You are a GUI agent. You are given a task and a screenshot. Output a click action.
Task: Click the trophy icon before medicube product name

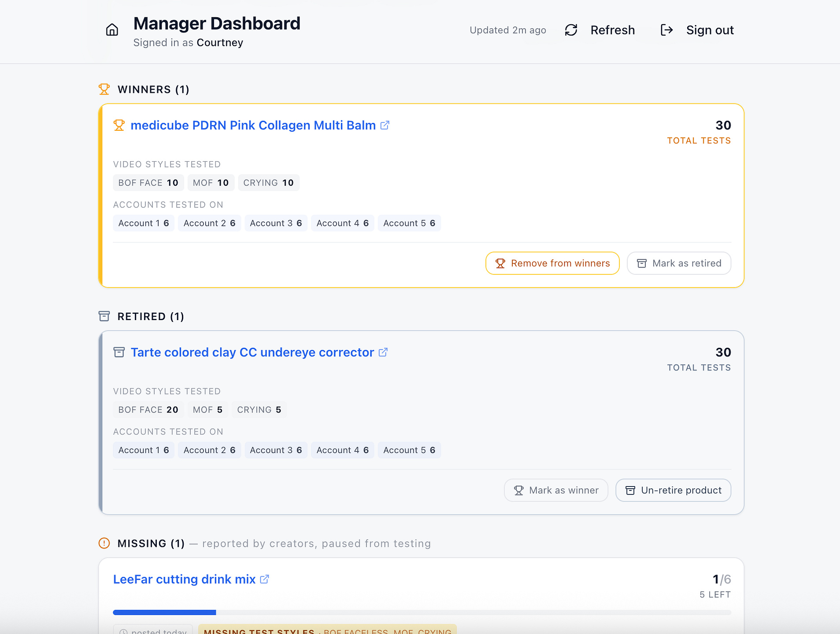(x=119, y=125)
